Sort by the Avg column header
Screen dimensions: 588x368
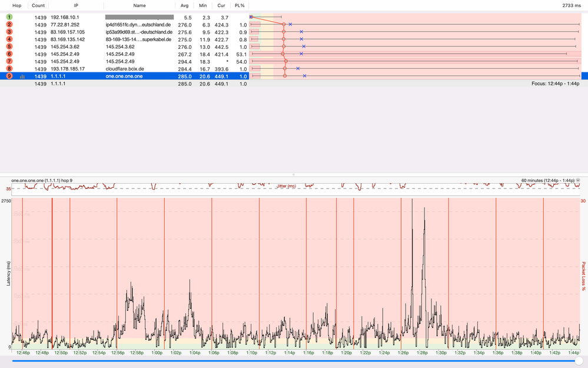tap(184, 6)
